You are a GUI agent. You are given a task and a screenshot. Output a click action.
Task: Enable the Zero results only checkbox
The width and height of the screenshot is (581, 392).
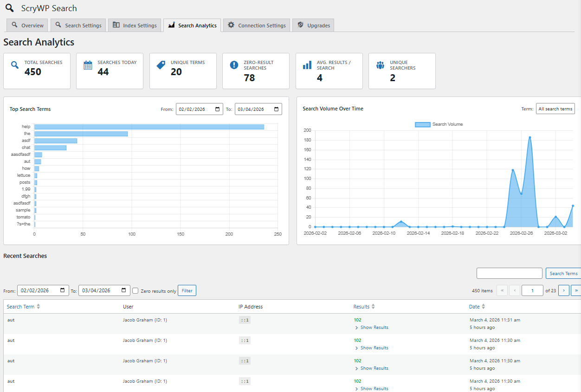pos(136,290)
